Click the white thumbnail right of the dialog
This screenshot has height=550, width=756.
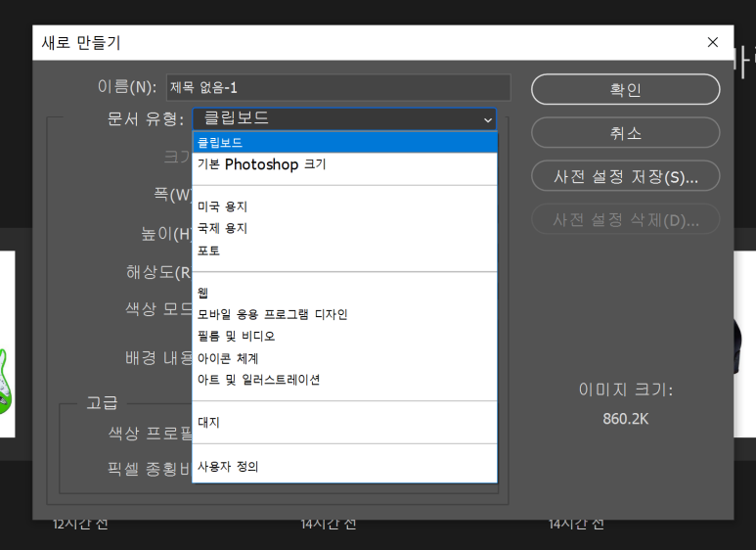coord(745,344)
